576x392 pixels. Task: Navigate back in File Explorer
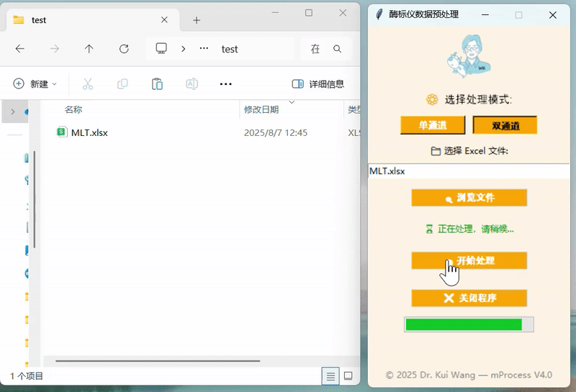point(20,49)
